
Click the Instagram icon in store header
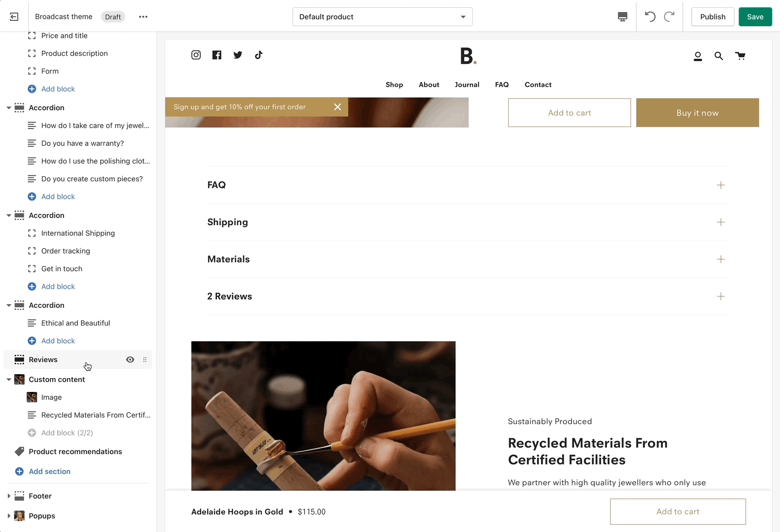tap(196, 55)
